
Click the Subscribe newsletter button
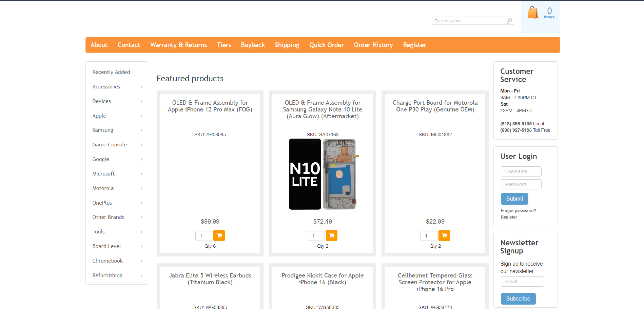(x=518, y=299)
